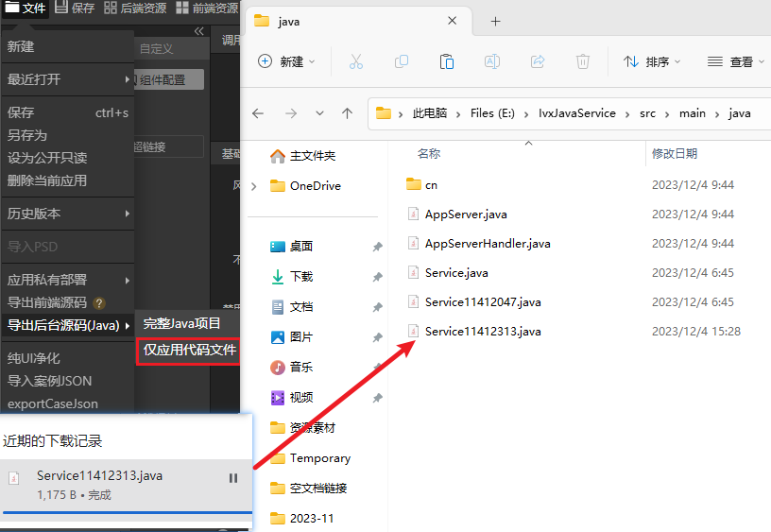Viewport: 771px width, 532px height.
Task: Go up one folder level arrow
Action: 347,113
